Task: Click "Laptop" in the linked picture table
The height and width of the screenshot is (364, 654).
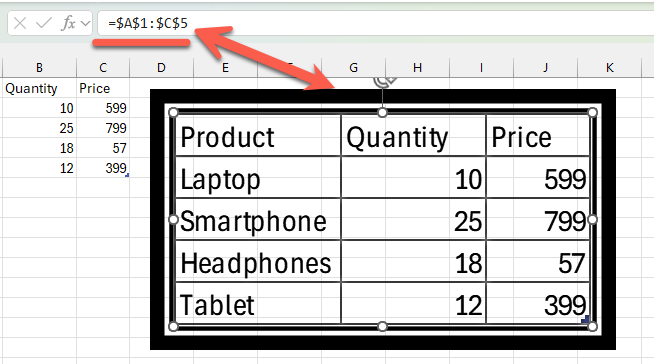Action: point(220,181)
